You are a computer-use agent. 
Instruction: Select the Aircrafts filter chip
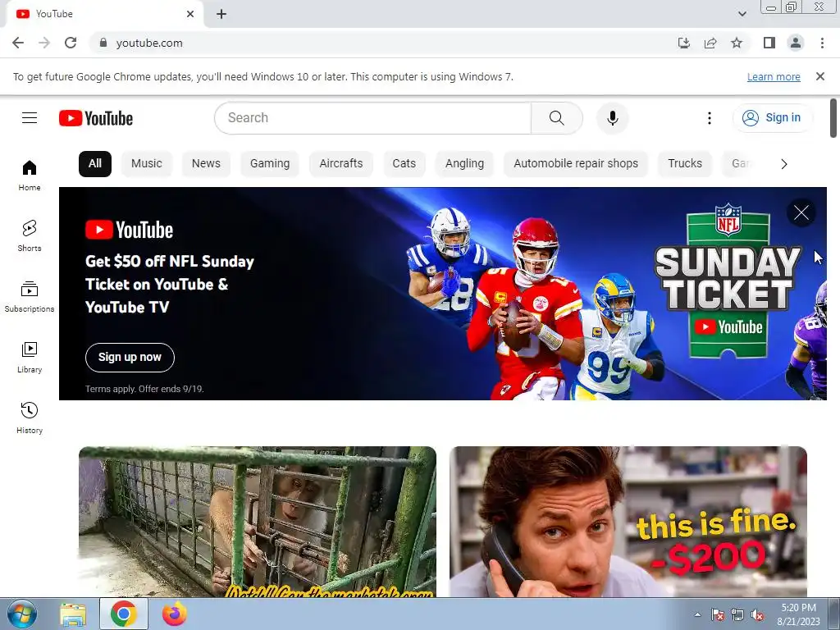point(340,164)
